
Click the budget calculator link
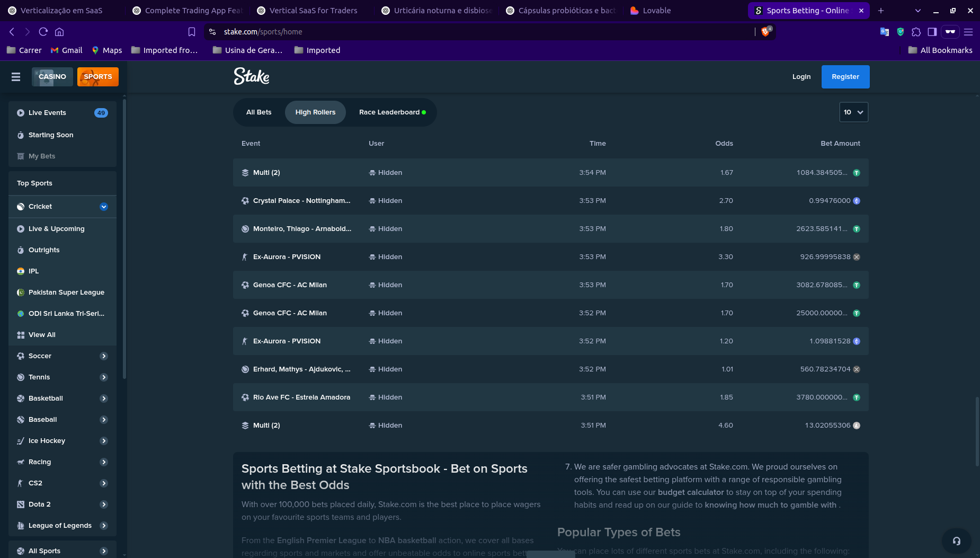pyautogui.click(x=690, y=492)
